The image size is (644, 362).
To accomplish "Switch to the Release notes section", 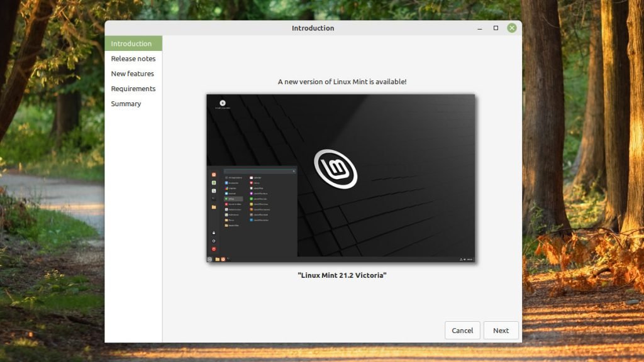I will click(133, 58).
